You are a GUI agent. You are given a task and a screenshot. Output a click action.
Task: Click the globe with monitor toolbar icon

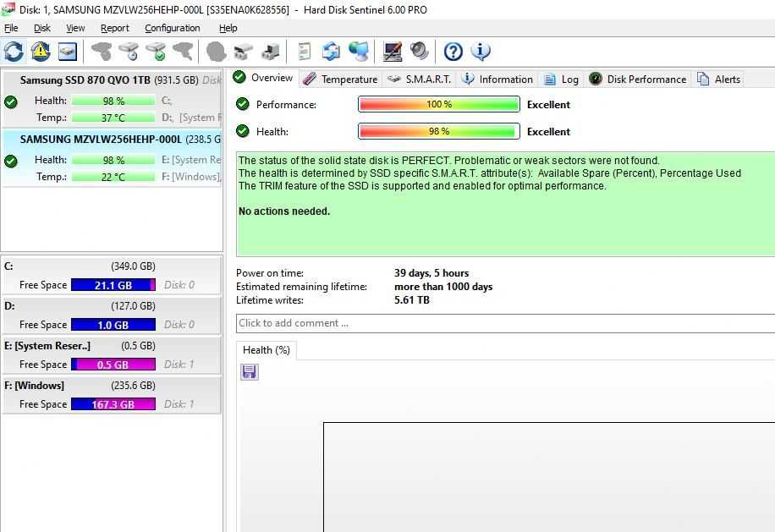[359, 52]
